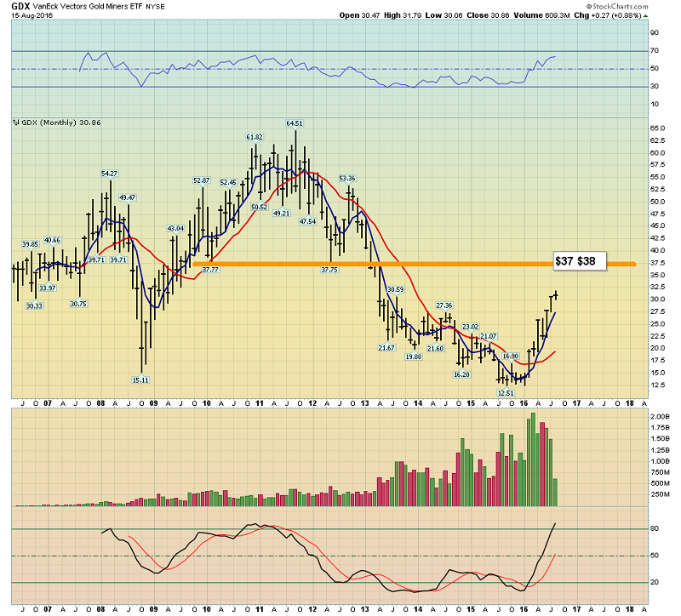Select the Open 30.47 value

point(359,15)
